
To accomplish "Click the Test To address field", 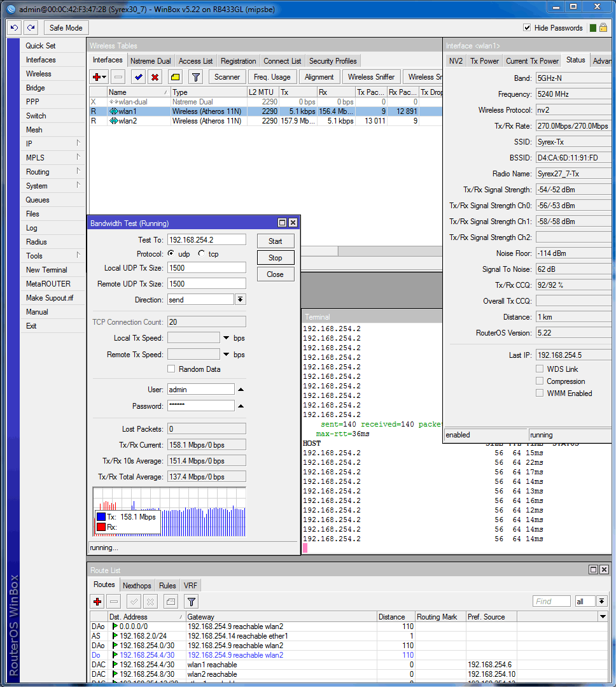I will 207,239.
